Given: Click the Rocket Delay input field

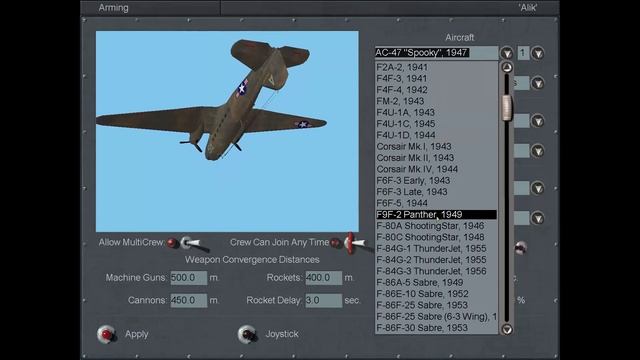Looking at the screenshot, I should tap(324, 300).
